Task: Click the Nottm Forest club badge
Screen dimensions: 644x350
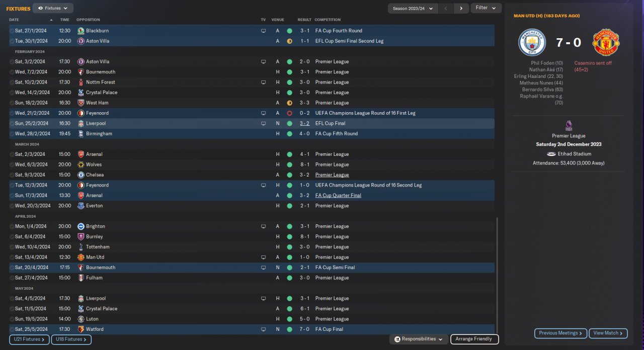Action: click(x=80, y=82)
